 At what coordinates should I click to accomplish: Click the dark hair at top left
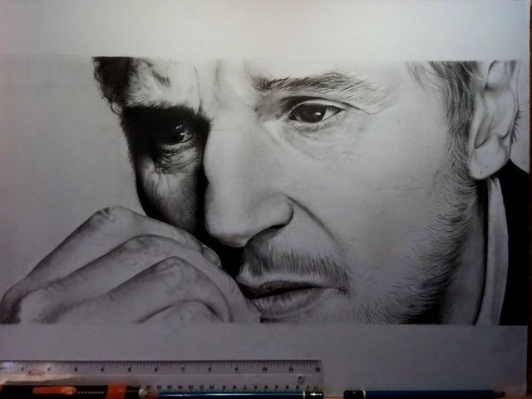(x=116, y=76)
